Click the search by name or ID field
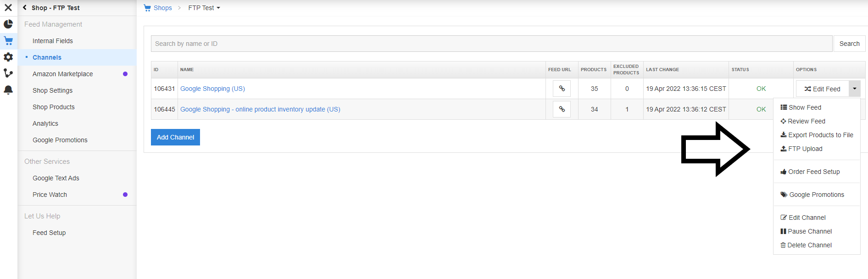This screenshot has width=868, height=279. coord(491,44)
